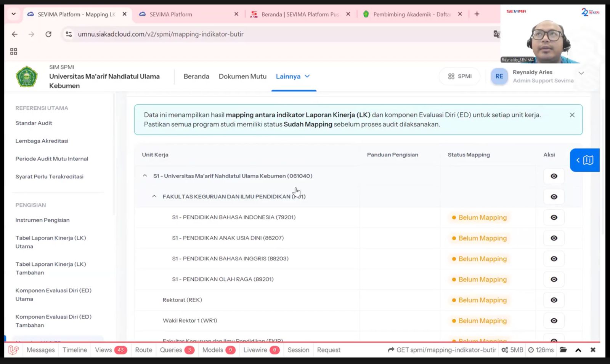610x364 pixels.
Task: Click the debugbar logo icon
Action: (x=13, y=350)
